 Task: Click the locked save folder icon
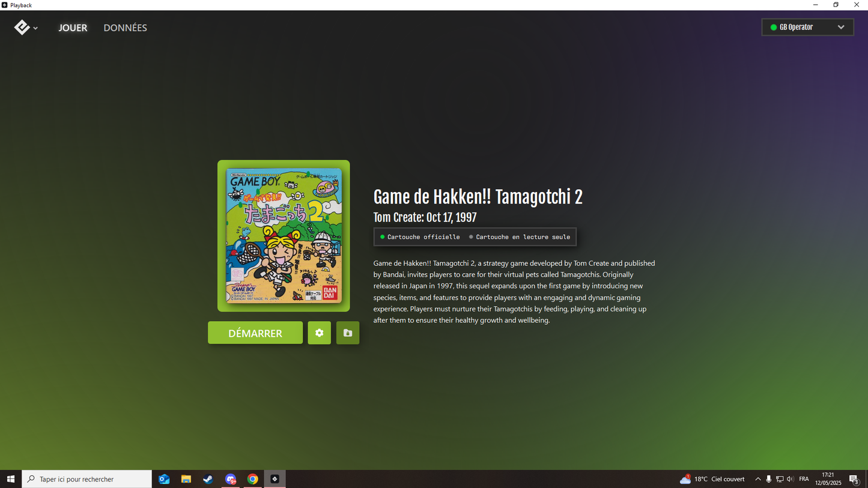tap(348, 333)
